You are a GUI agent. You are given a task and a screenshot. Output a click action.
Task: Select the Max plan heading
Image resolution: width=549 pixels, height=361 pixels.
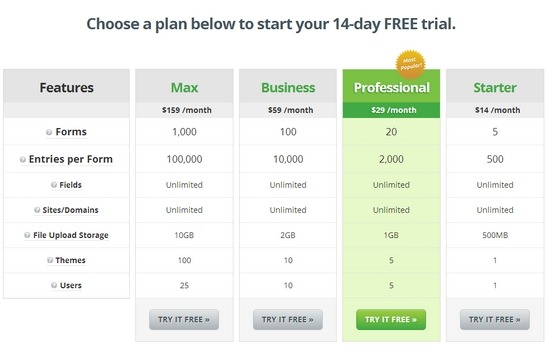pos(185,88)
